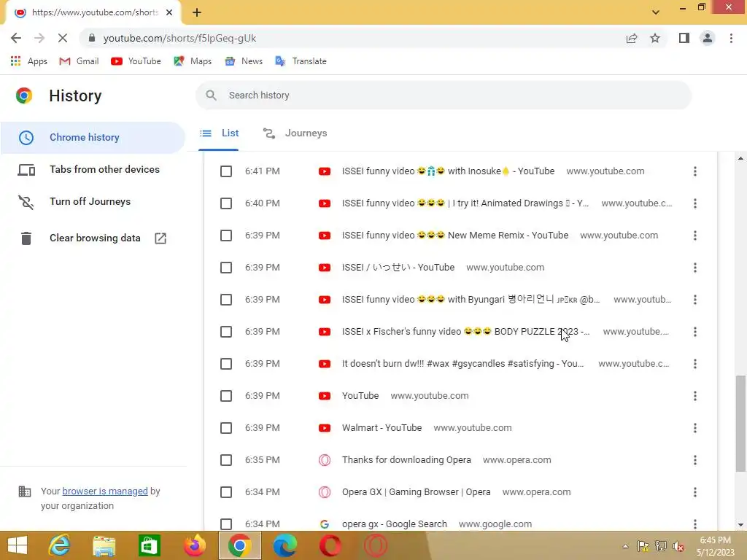747x560 pixels.
Task: Open Microsoft Store from the taskbar
Action: click(149, 545)
